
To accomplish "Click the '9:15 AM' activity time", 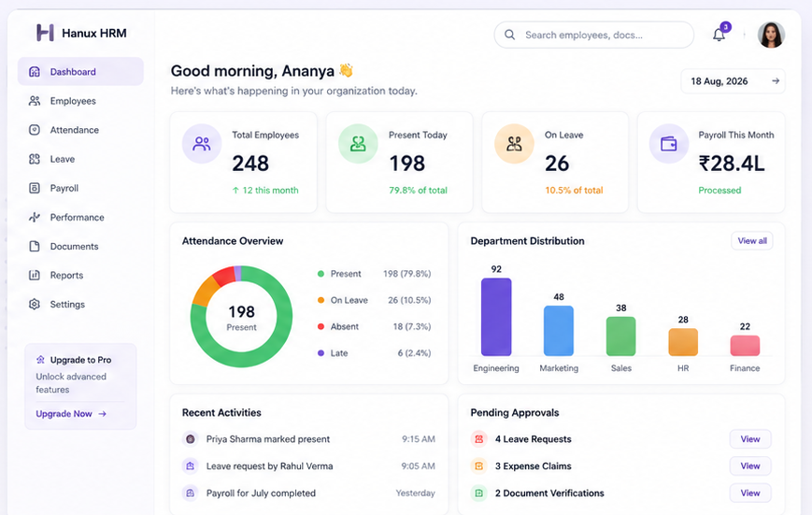I will [419, 439].
